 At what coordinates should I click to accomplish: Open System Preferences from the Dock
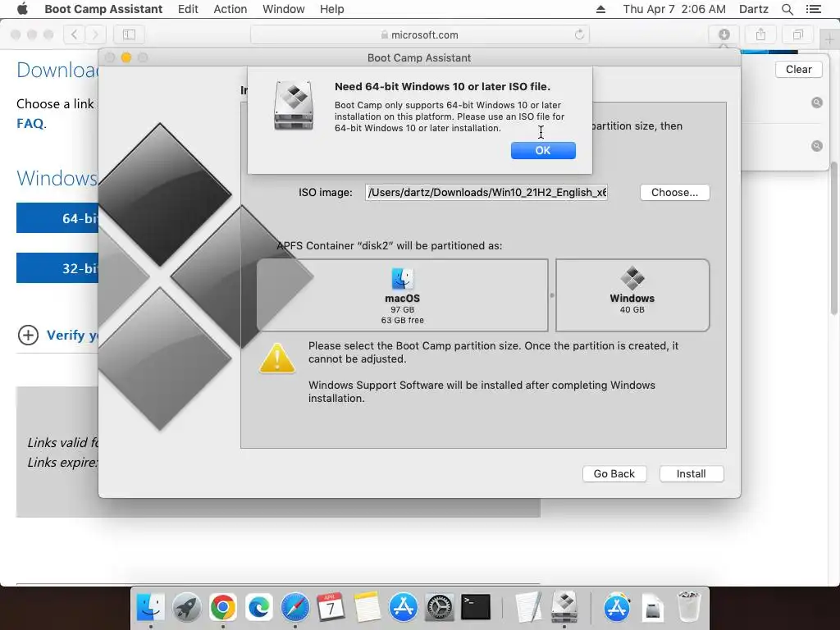(440, 608)
